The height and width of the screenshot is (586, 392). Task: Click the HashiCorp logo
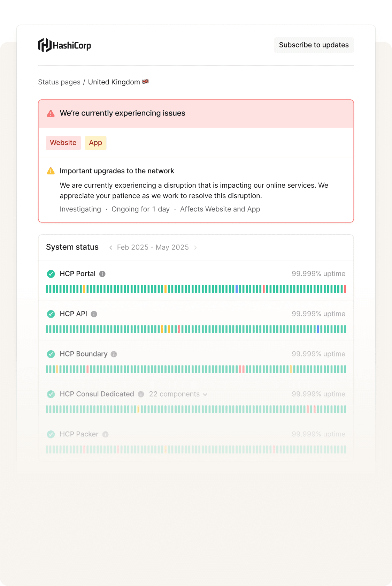click(x=64, y=45)
